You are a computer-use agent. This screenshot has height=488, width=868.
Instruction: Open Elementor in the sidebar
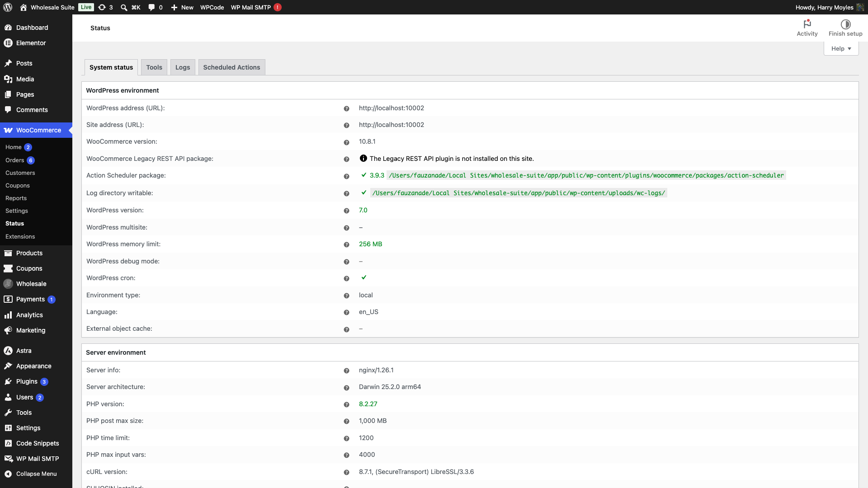click(x=36, y=43)
